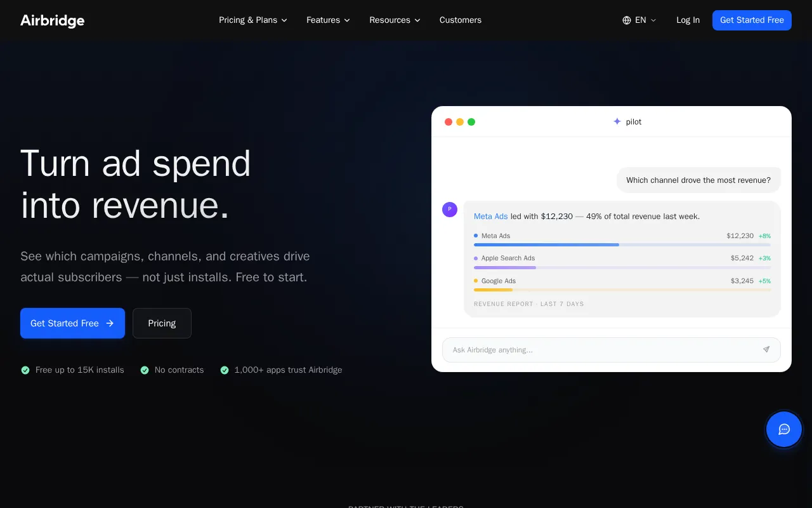Click the Apple Search Ads progress bar
Image resolution: width=812 pixels, height=508 pixels.
622,267
